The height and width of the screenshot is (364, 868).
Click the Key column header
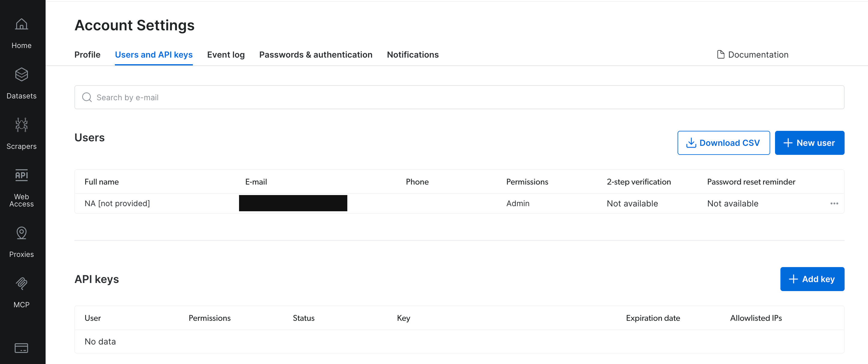pos(403,318)
